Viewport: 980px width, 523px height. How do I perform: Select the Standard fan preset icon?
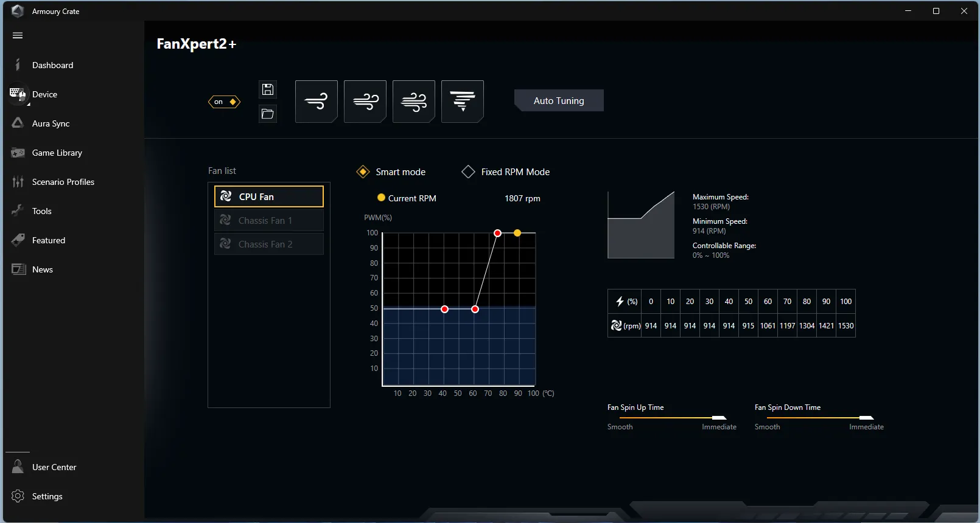pyautogui.click(x=365, y=101)
